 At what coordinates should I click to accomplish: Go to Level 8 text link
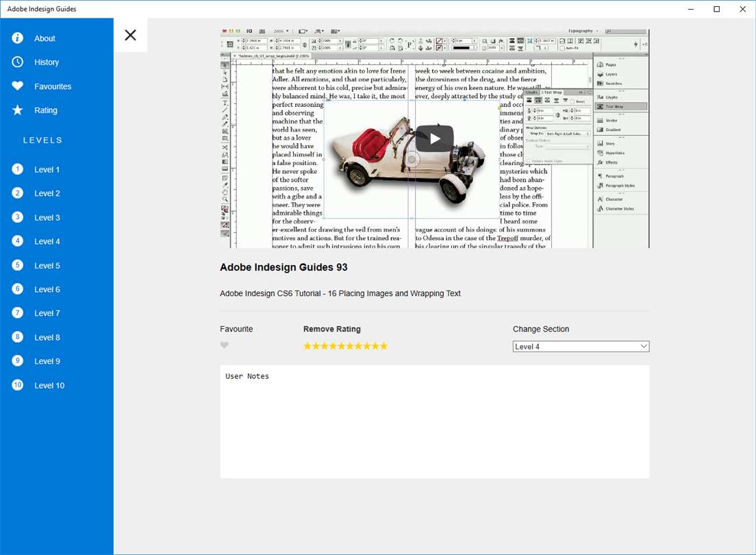[x=47, y=337]
